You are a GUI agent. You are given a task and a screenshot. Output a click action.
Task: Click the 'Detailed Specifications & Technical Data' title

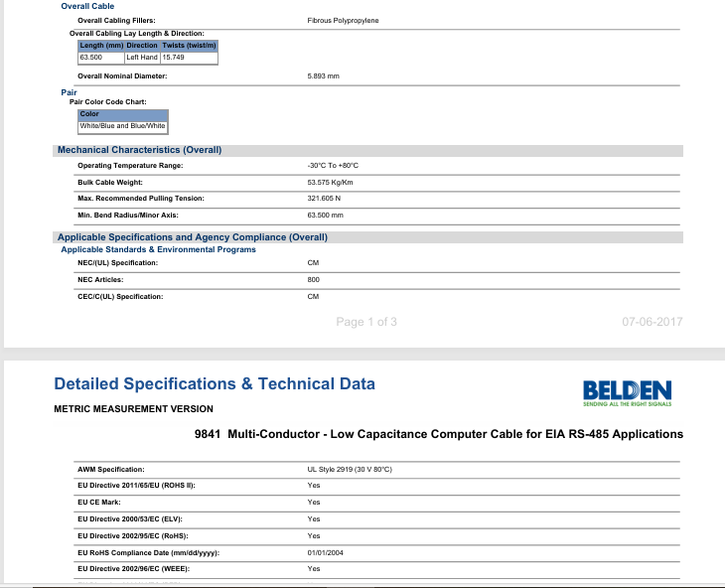tap(215, 384)
